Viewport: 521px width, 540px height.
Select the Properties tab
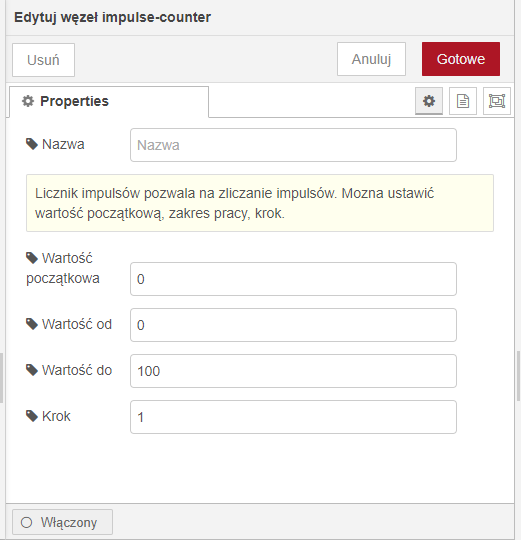tap(109, 102)
